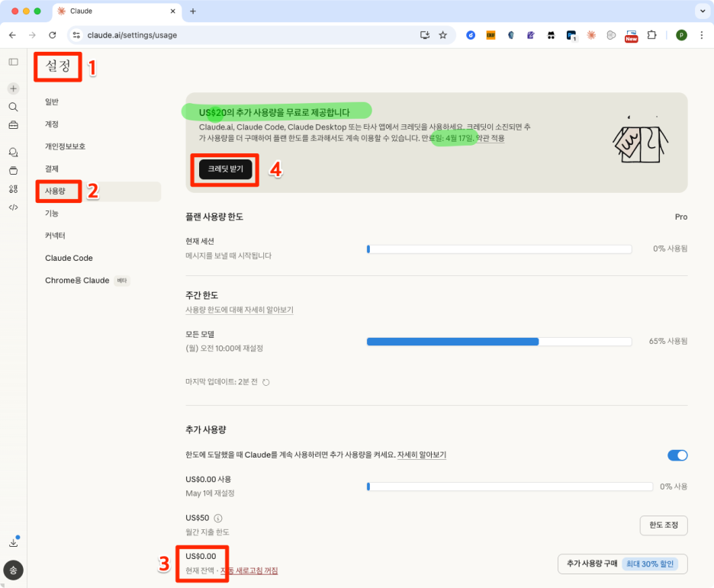714x588 pixels.
Task: Click the Pro plan label
Action: [x=680, y=217]
